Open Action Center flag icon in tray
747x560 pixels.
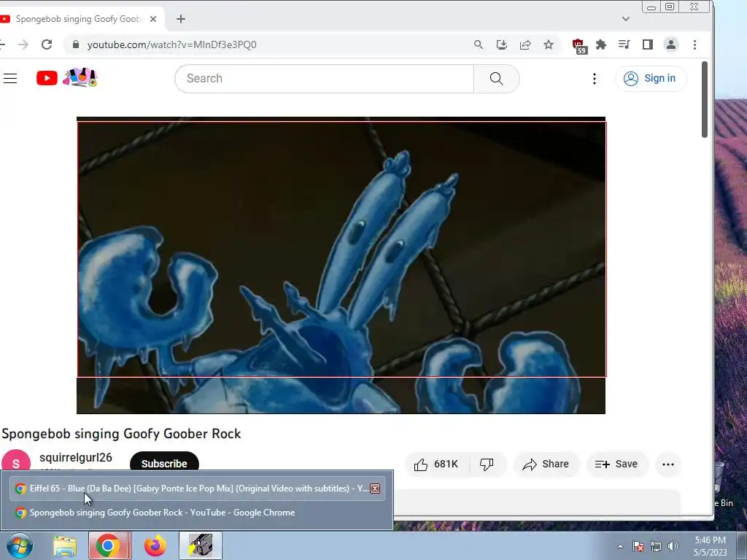[638, 547]
